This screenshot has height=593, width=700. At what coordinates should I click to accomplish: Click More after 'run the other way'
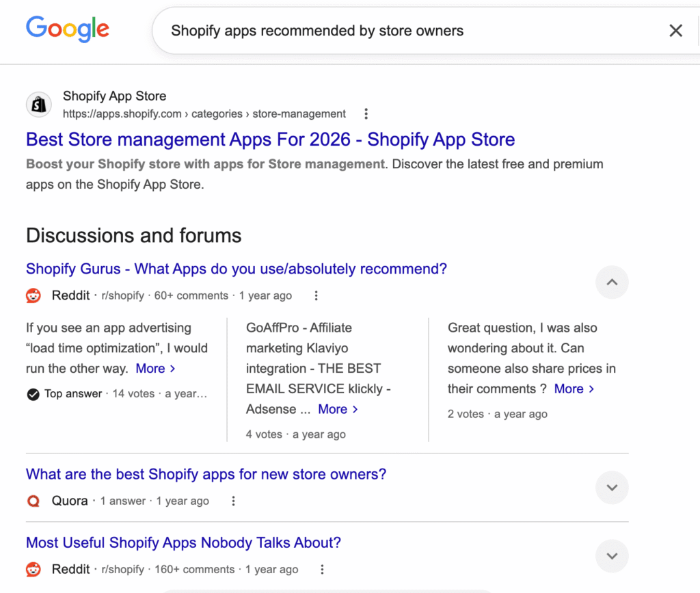(155, 369)
